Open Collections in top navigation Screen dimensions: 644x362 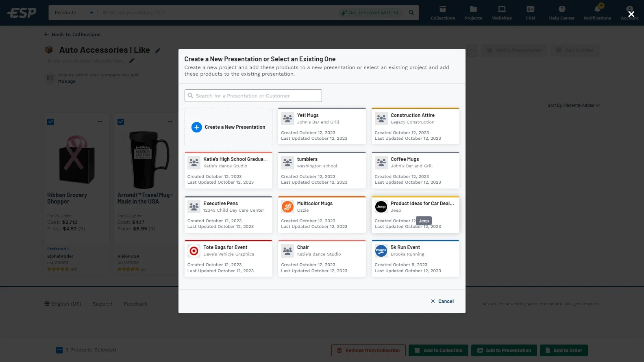tap(443, 13)
